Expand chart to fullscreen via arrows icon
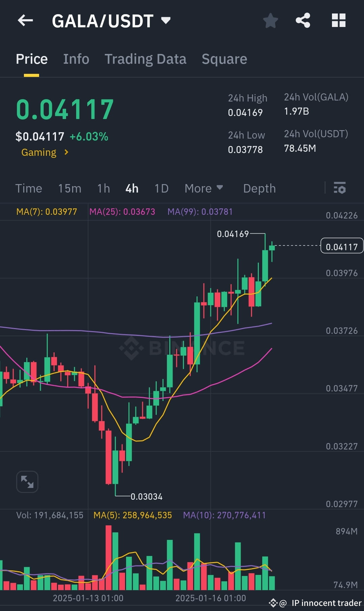364x611 pixels. [x=27, y=482]
